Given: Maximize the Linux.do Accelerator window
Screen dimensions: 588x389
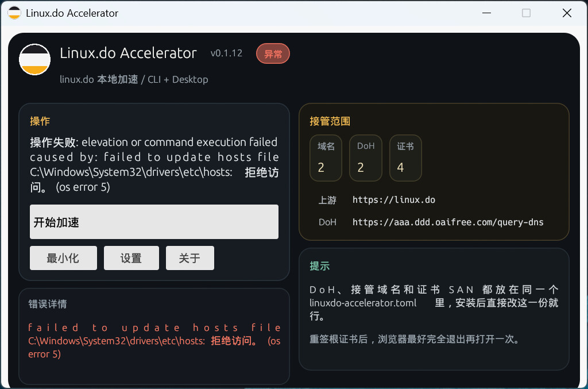Looking at the screenshot, I should click(526, 13).
